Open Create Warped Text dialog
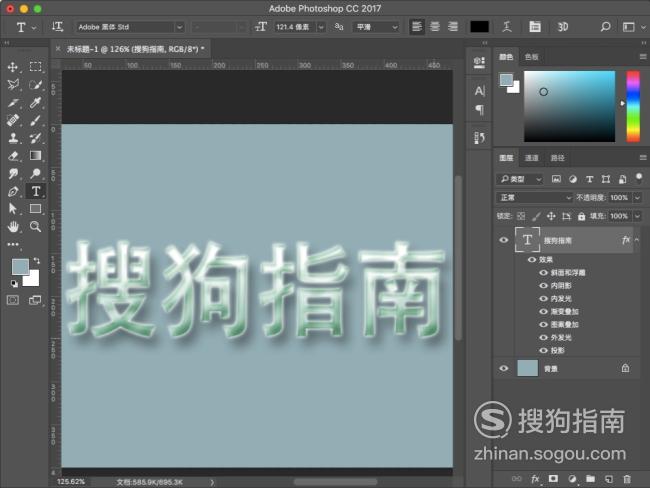650x488 pixels. click(x=507, y=27)
